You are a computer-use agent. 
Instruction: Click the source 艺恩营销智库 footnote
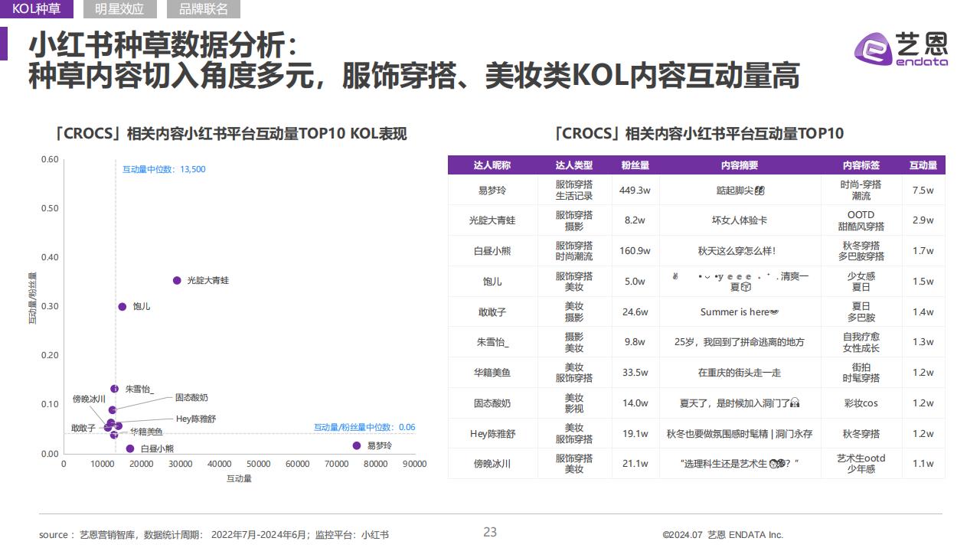click(214, 535)
